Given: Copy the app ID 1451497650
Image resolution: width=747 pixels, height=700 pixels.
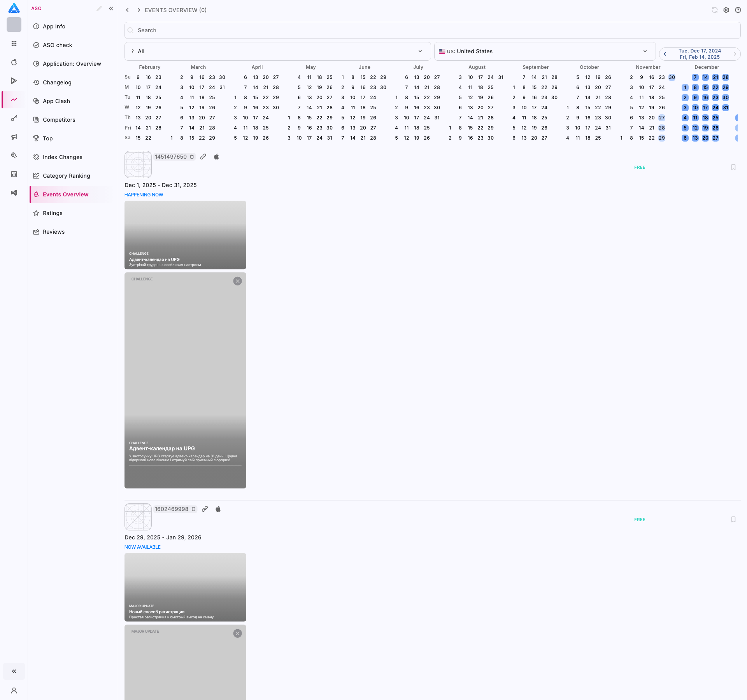Looking at the screenshot, I should point(192,157).
